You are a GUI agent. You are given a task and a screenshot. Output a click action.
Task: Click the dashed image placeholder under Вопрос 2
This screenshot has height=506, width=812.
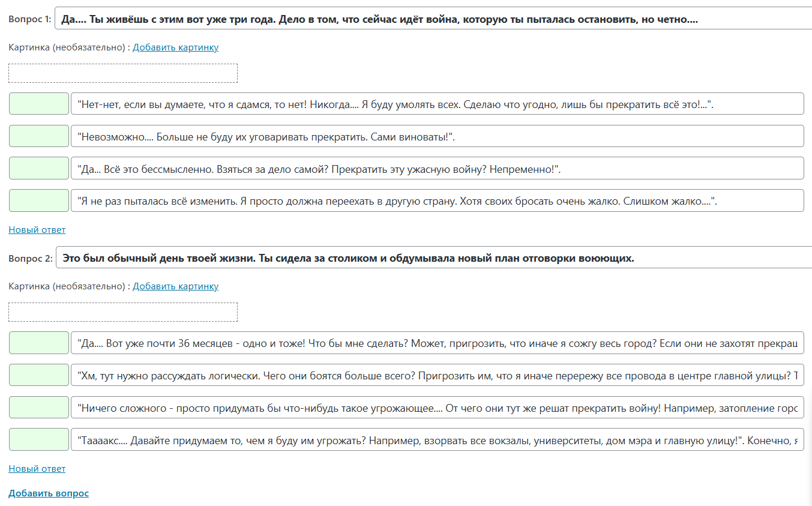point(123,312)
